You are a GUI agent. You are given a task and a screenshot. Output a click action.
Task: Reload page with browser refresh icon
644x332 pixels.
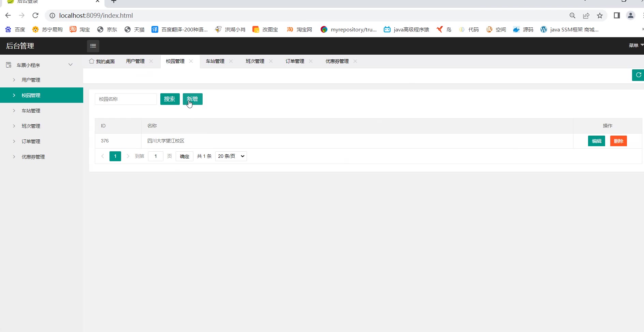pos(35,15)
